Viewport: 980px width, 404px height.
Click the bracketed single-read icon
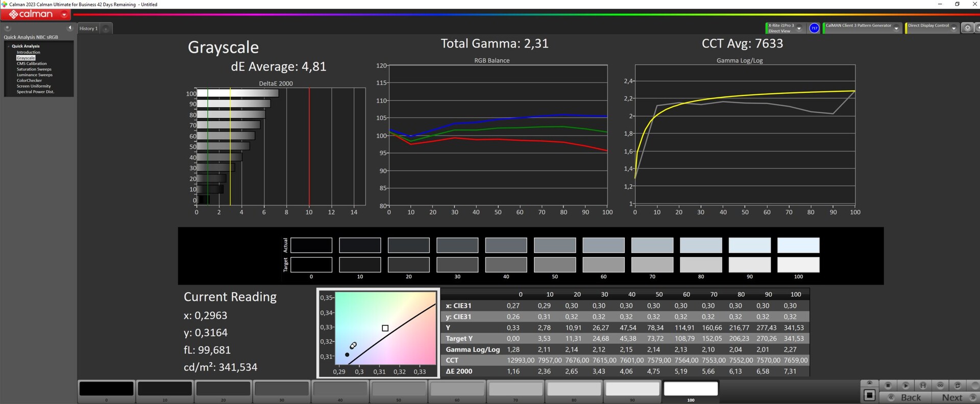tap(923, 385)
